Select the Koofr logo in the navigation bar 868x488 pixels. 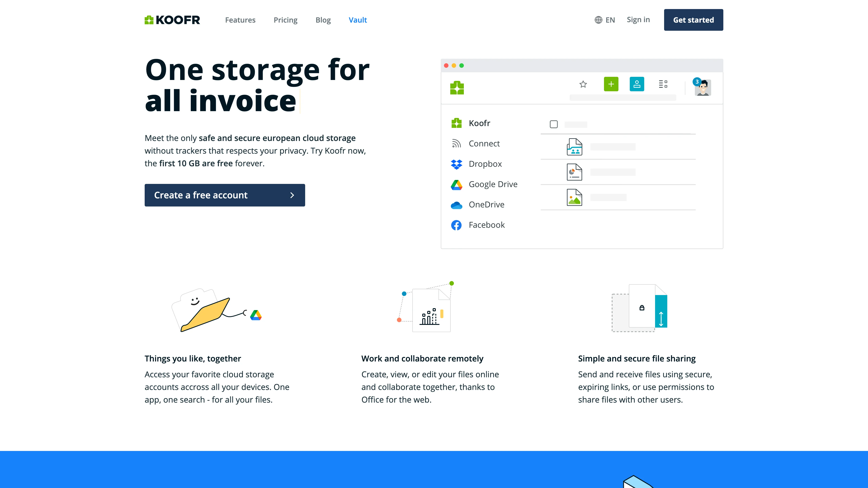pos(172,20)
